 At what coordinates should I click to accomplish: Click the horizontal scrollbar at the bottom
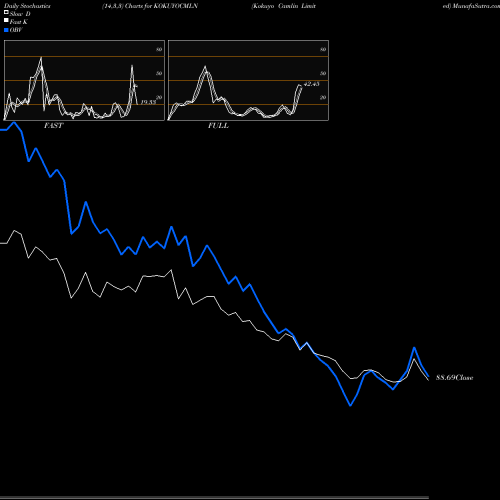pyautogui.click(x=214, y=498)
